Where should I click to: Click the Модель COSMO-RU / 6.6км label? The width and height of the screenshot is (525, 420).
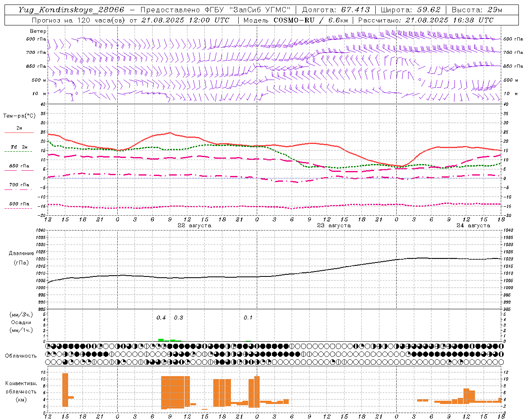click(x=295, y=20)
